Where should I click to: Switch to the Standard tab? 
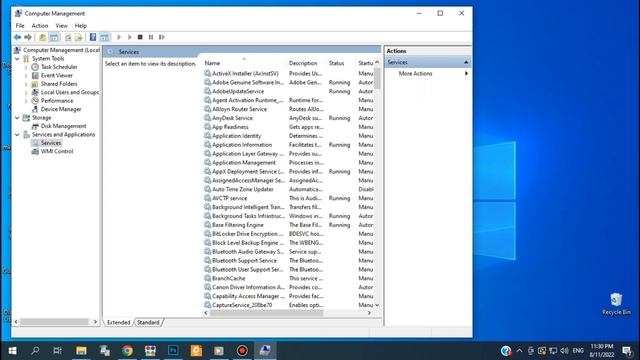(x=148, y=322)
